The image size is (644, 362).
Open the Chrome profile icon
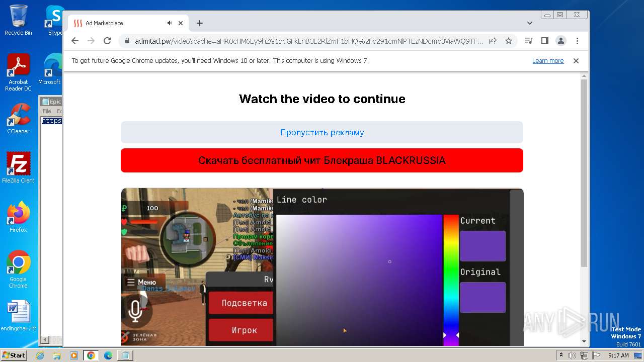pos(561,41)
